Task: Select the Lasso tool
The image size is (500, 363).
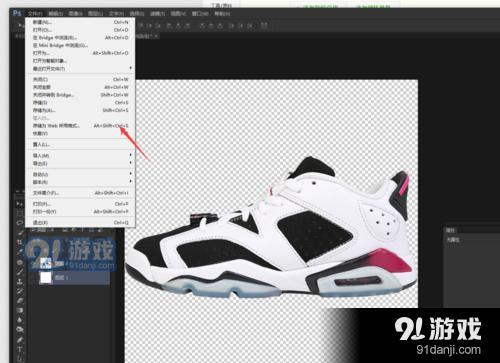Action: pos(19,222)
